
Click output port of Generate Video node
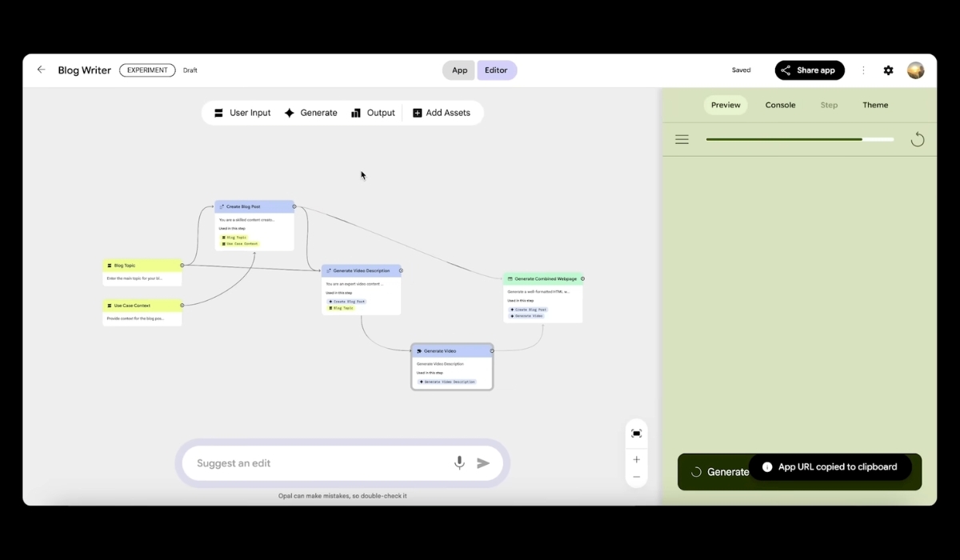pyautogui.click(x=491, y=350)
